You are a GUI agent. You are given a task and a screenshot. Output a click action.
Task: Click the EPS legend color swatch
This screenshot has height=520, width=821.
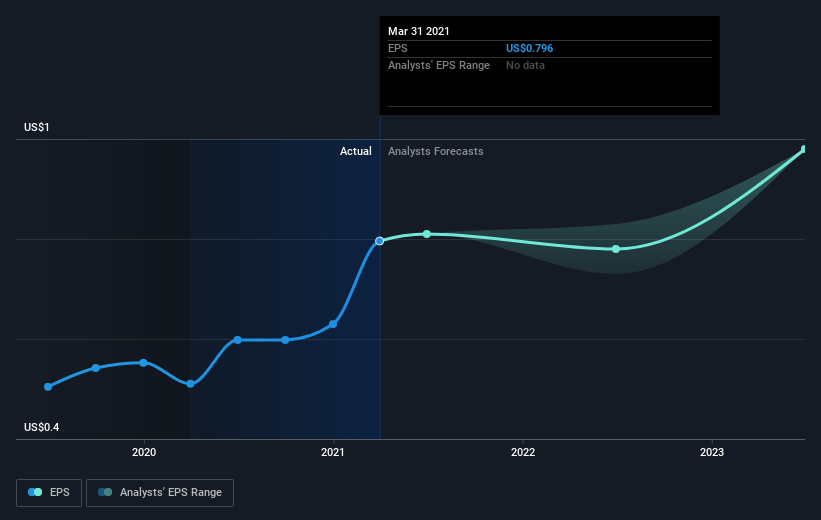coord(35,492)
